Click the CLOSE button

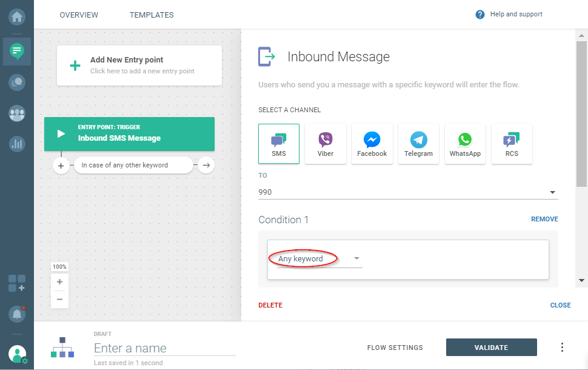click(560, 306)
